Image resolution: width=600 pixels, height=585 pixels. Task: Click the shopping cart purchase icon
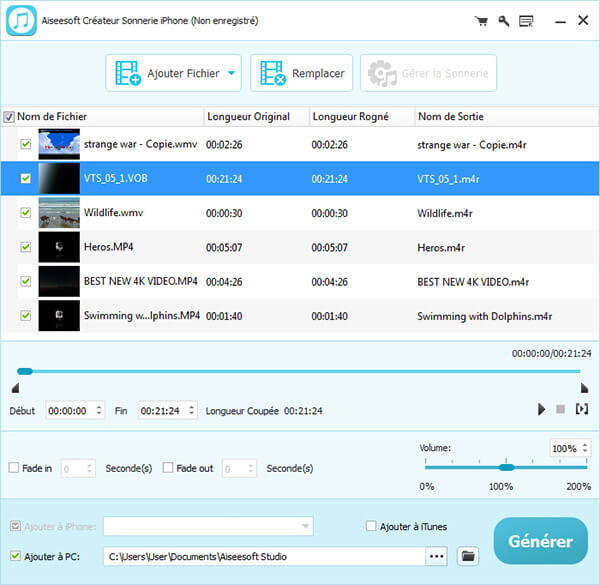(480, 20)
